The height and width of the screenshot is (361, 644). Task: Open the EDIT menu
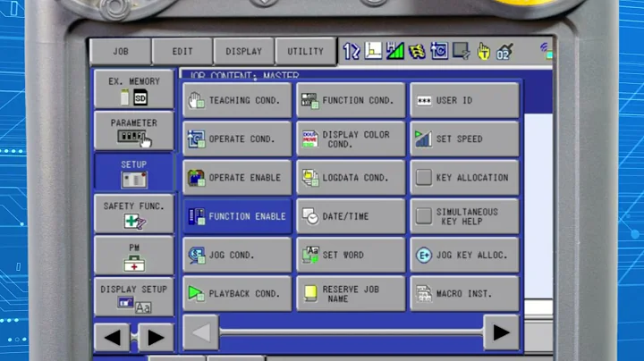pyautogui.click(x=182, y=52)
